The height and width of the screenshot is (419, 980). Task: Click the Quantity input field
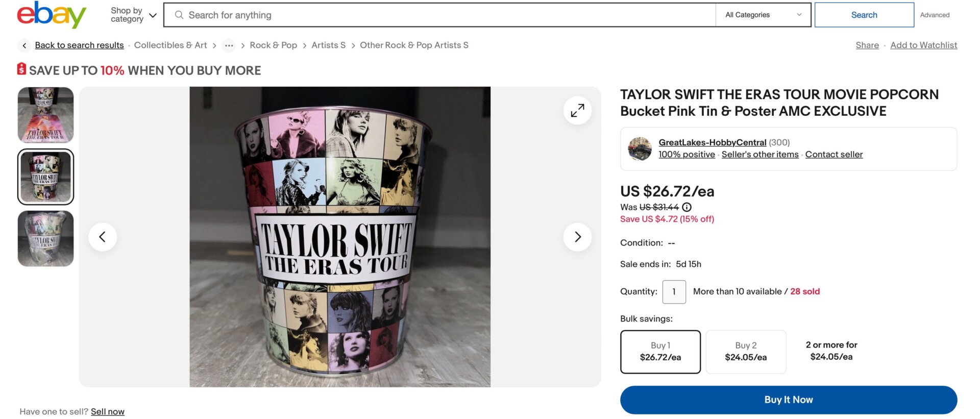[x=674, y=291]
